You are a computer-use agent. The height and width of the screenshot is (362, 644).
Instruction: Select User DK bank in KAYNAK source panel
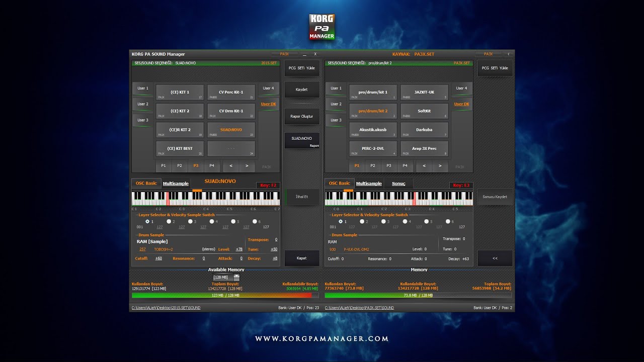tap(461, 104)
